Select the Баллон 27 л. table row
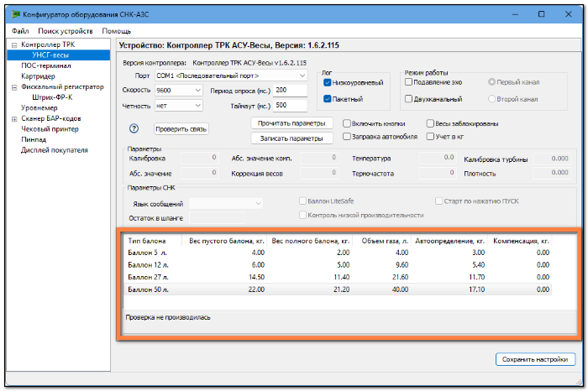The height and width of the screenshot is (391, 588). tap(338, 277)
